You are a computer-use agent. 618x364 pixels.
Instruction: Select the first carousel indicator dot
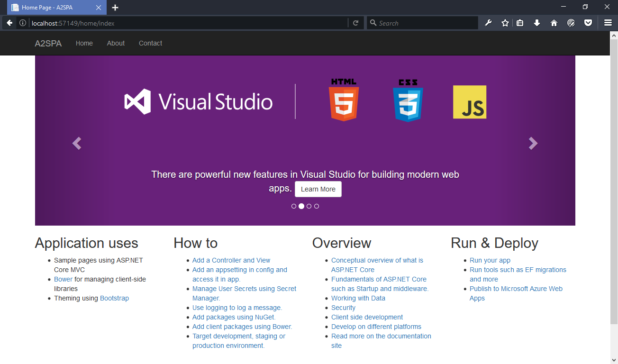294,206
